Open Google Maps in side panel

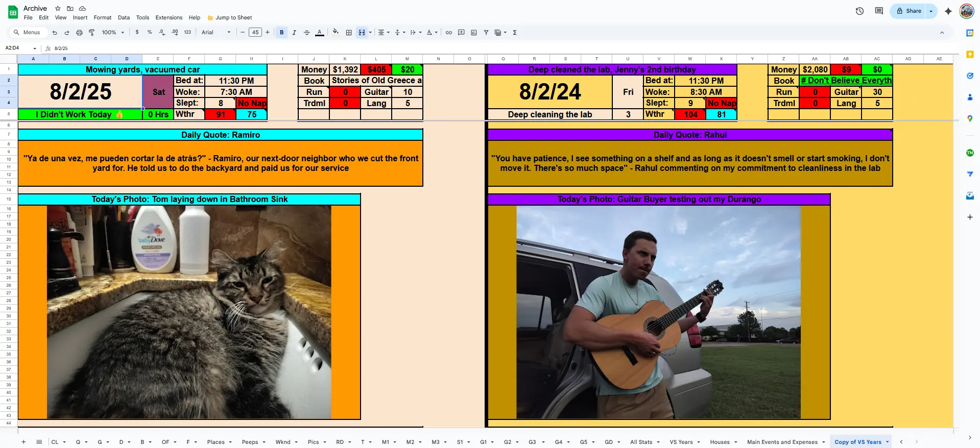click(970, 118)
